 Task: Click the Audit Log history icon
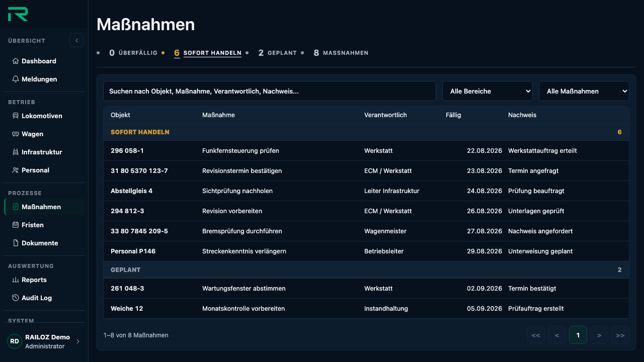coord(16,298)
